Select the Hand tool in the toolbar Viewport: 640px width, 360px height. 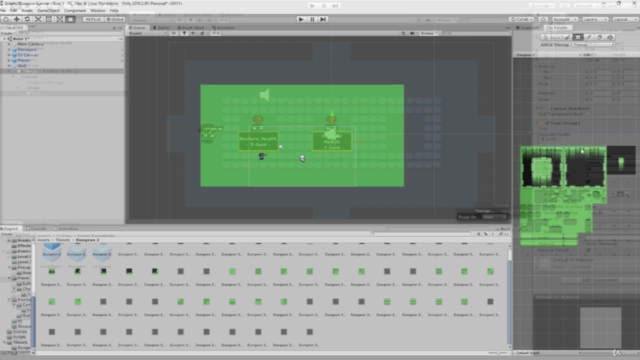point(6,19)
